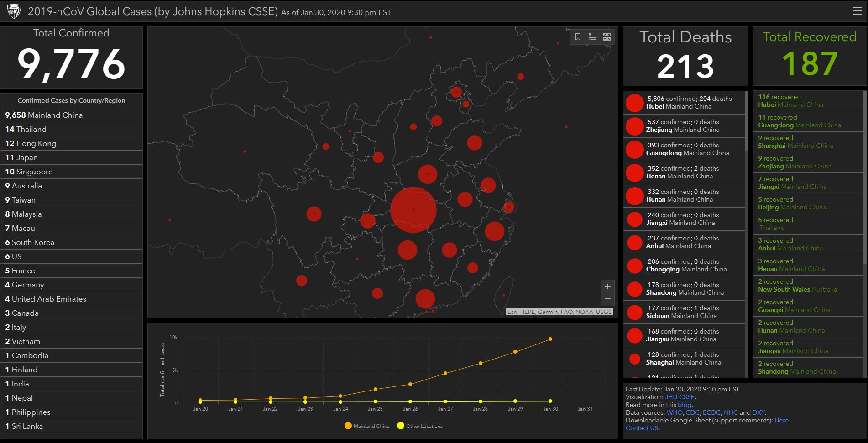Select 3 Canada row
Image resolution: width=868 pixels, height=443 pixels.
(x=71, y=313)
